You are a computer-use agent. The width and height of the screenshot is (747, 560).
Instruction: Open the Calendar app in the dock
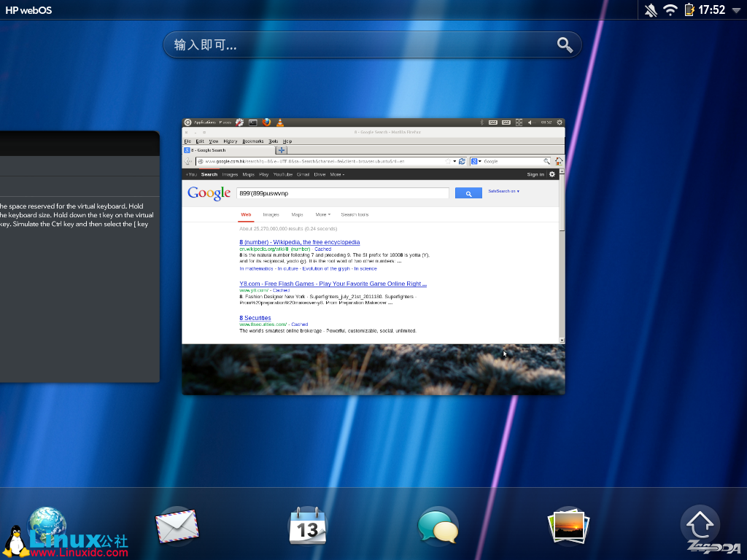(x=308, y=526)
